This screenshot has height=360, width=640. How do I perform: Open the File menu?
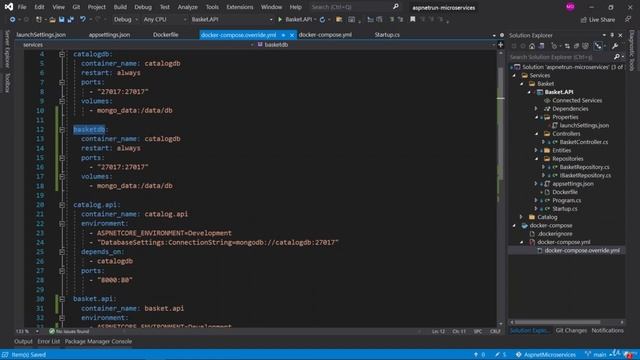(x=22, y=7)
